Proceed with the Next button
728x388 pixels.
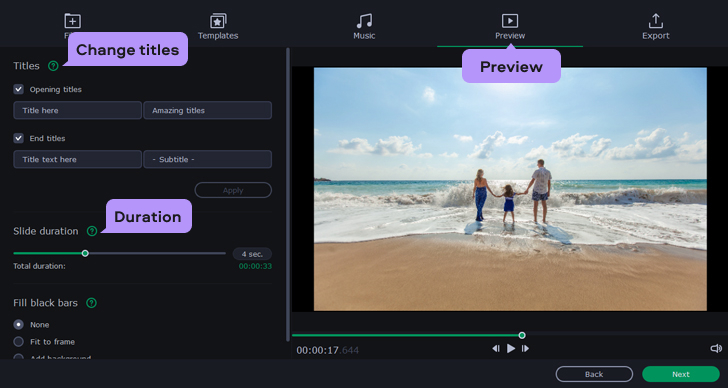point(681,374)
